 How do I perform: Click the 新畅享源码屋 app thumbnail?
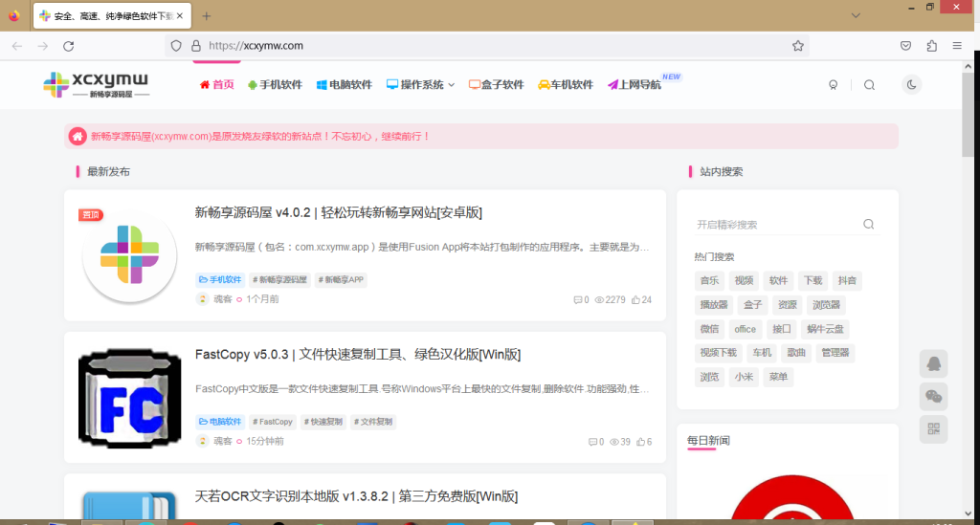coord(129,255)
